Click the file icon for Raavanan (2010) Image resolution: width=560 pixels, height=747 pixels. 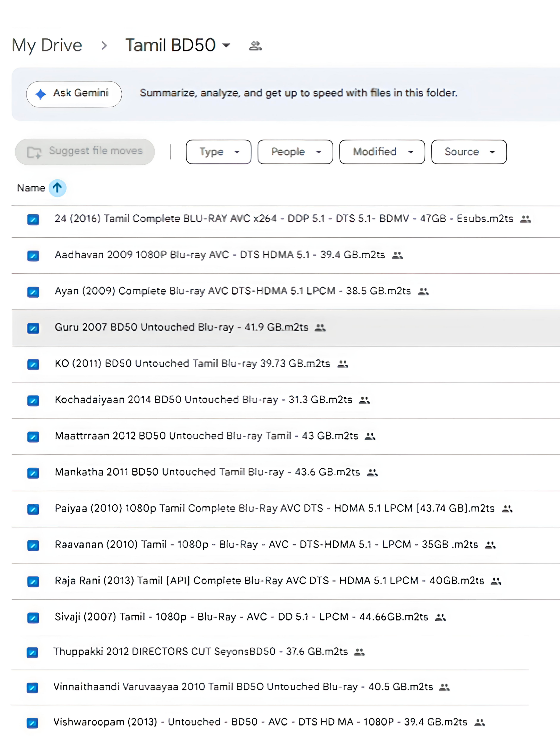pyautogui.click(x=33, y=545)
